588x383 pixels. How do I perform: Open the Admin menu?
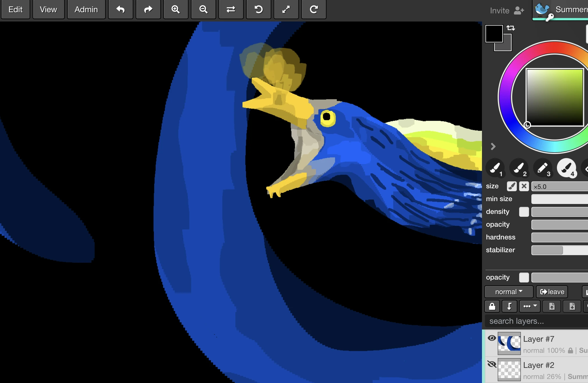tap(86, 9)
